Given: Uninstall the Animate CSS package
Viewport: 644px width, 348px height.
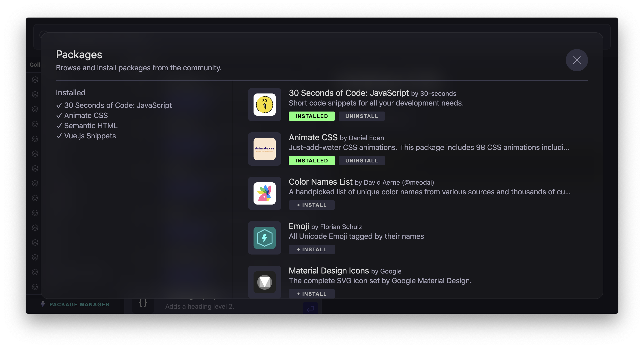Looking at the screenshot, I should [x=361, y=161].
